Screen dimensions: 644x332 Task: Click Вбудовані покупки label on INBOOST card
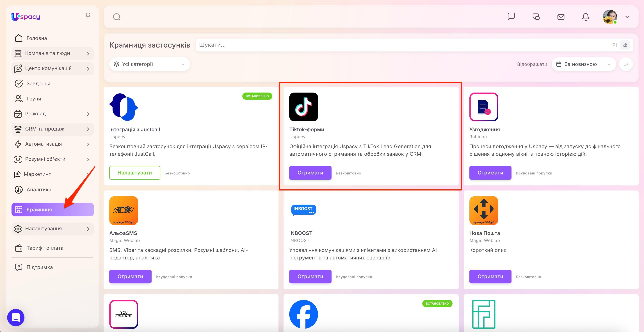click(354, 277)
